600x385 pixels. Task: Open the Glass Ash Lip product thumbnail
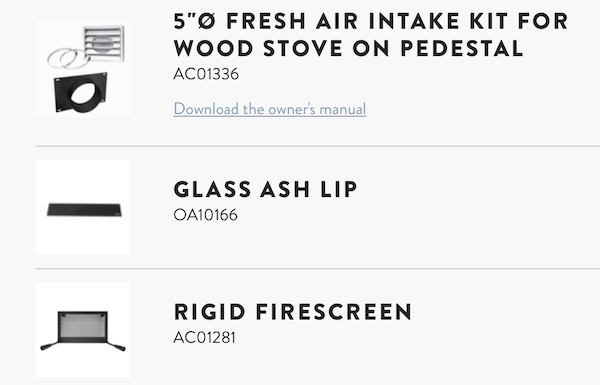coord(83,207)
